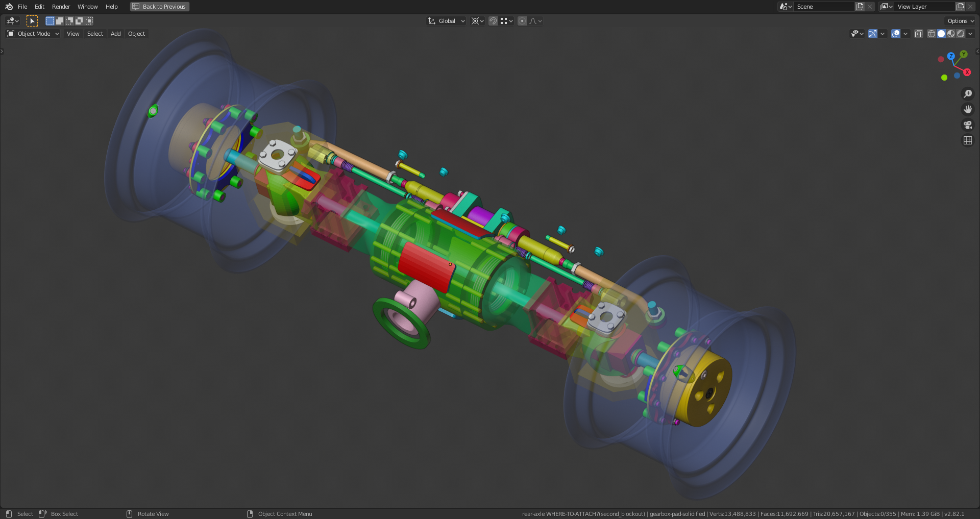Choose the Extend selection mode
Viewport: 980px width, 519px height.
click(x=60, y=21)
